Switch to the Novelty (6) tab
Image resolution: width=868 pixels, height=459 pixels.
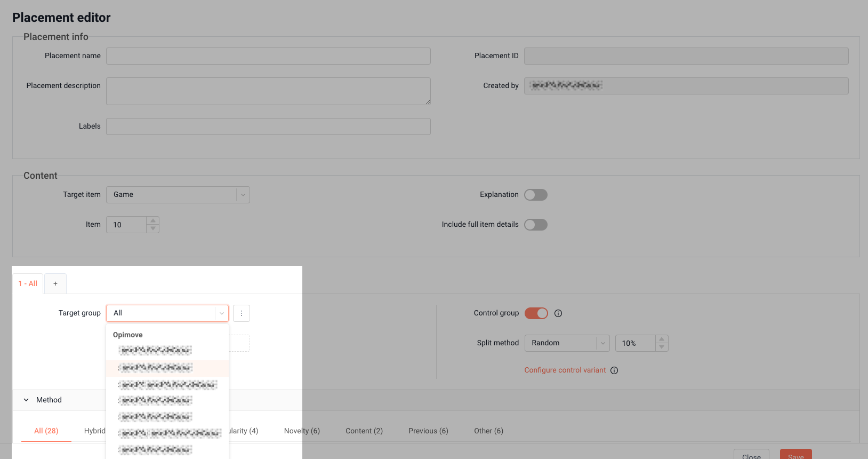click(x=302, y=431)
